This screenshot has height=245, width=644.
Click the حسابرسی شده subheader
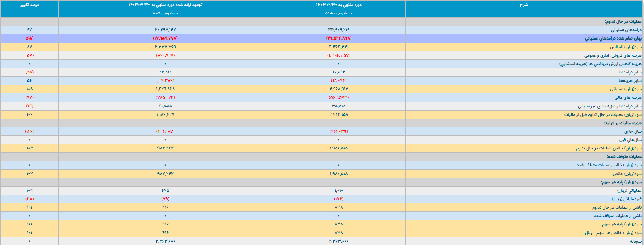click(165, 13)
